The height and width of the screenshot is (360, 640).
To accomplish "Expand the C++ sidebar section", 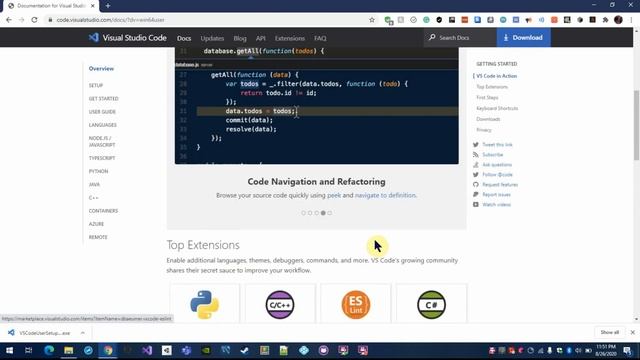I will [93, 198].
